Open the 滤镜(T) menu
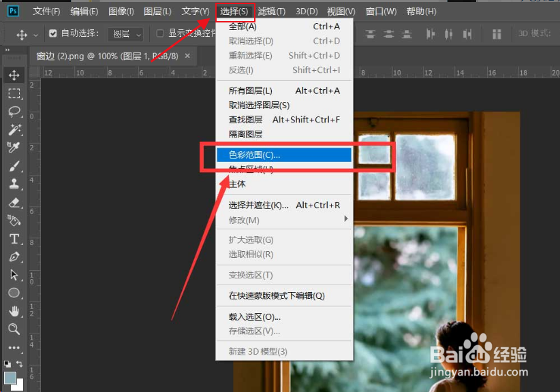 pos(271,12)
